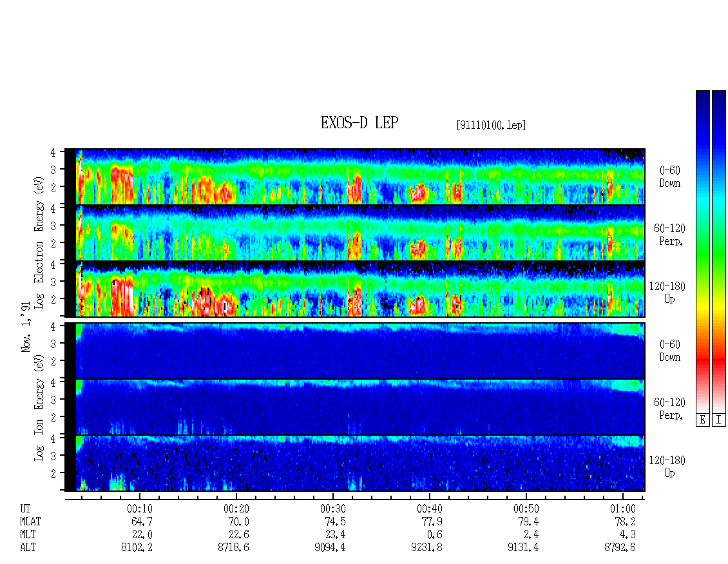Click the ion panels' 0-60 Down label
728x564 pixels.
(669, 351)
